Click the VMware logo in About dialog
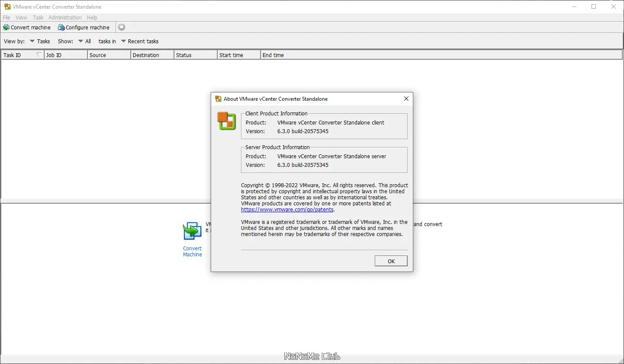Image resolution: width=624 pixels, height=364 pixels. click(x=226, y=121)
